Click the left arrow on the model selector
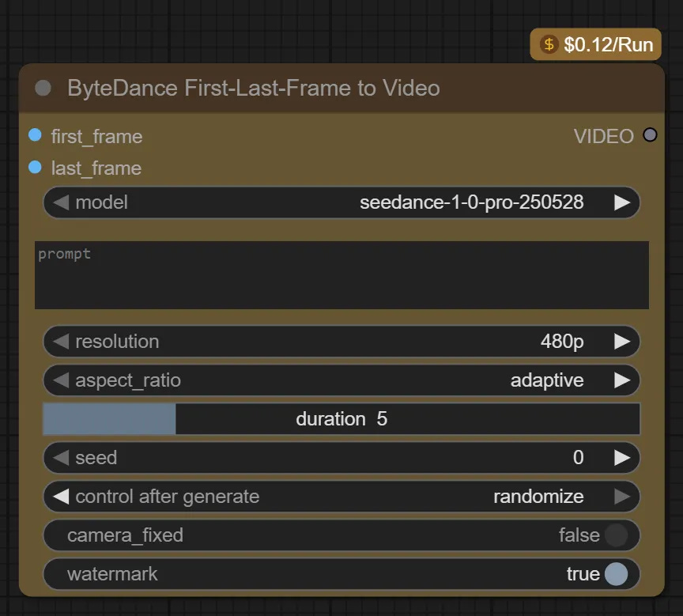683x616 pixels. tap(61, 202)
